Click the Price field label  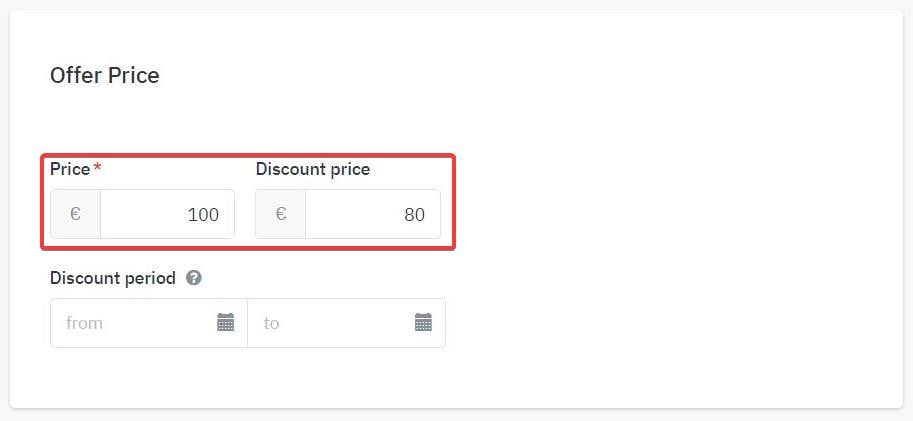pyautogui.click(x=70, y=169)
